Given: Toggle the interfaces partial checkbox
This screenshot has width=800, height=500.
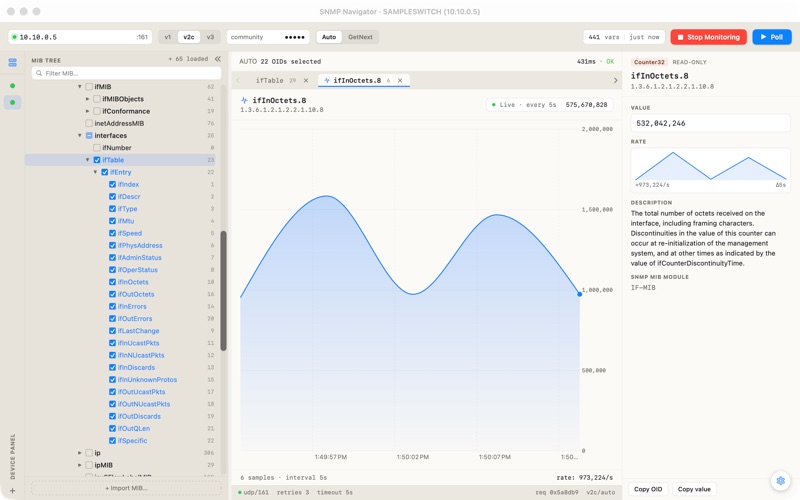Looking at the screenshot, I should click(x=89, y=136).
